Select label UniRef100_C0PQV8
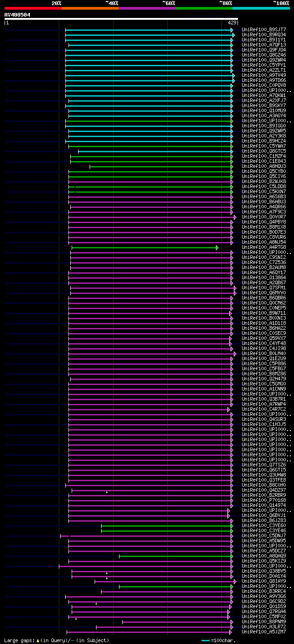The width and height of the screenshot is (294, 644). point(264,85)
